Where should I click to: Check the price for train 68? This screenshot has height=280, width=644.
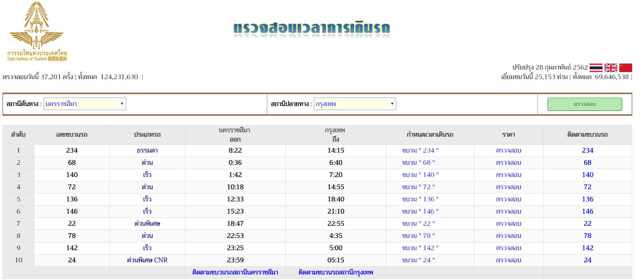click(x=509, y=163)
